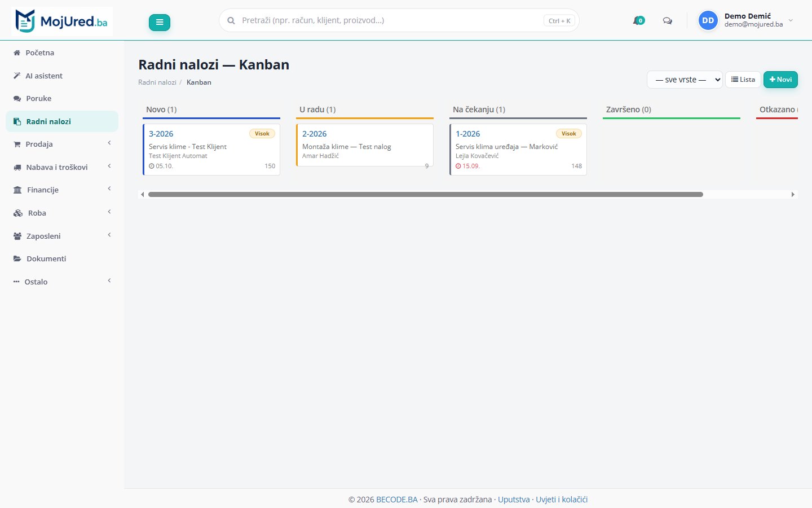Screen dimensions: 812x508
Task: Click the Kanban board horizontal scrollbar thumb
Action: [x=426, y=194]
